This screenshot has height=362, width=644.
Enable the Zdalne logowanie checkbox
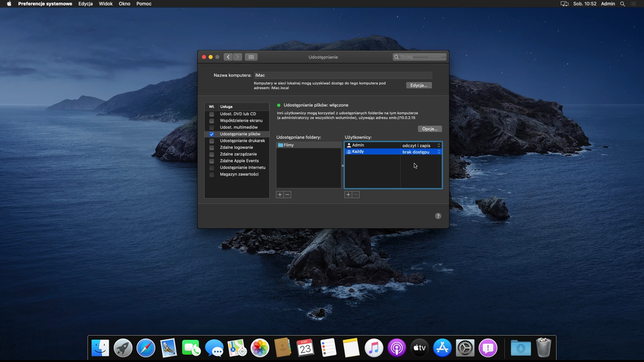(212, 147)
